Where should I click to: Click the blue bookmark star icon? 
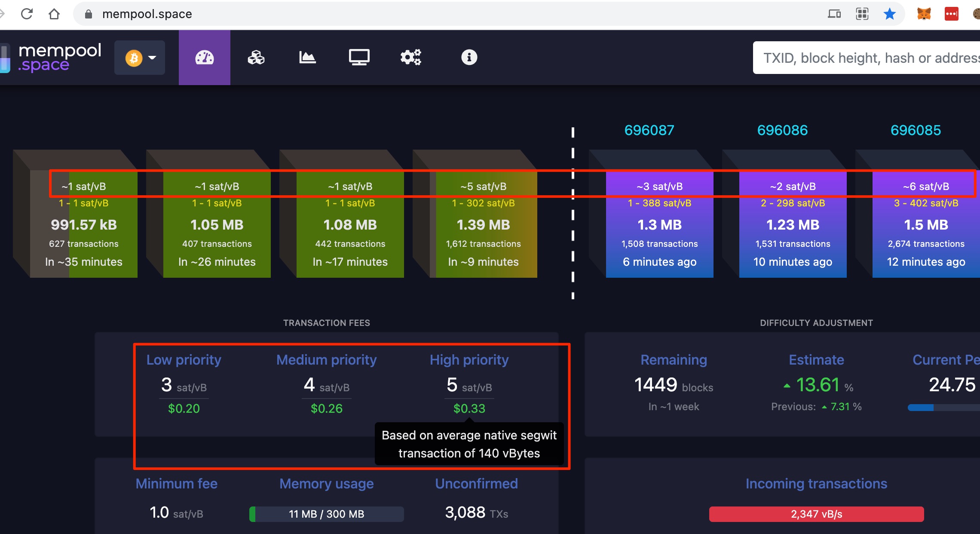point(889,14)
